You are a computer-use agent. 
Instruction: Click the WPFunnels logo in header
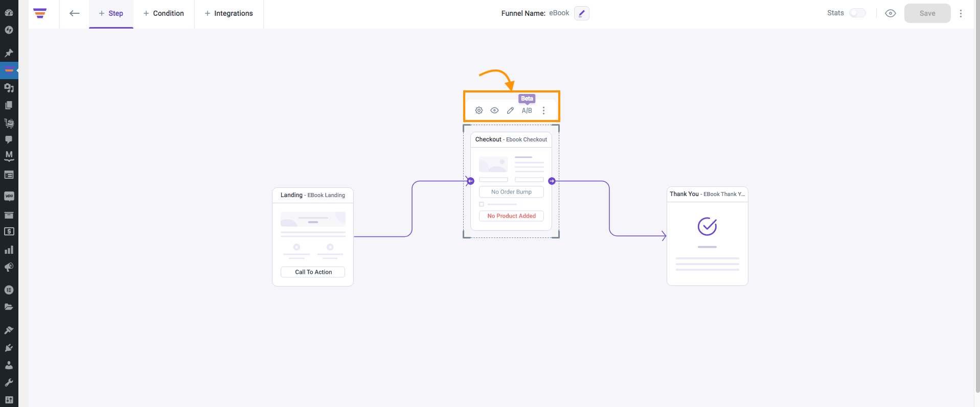point(40,13)
